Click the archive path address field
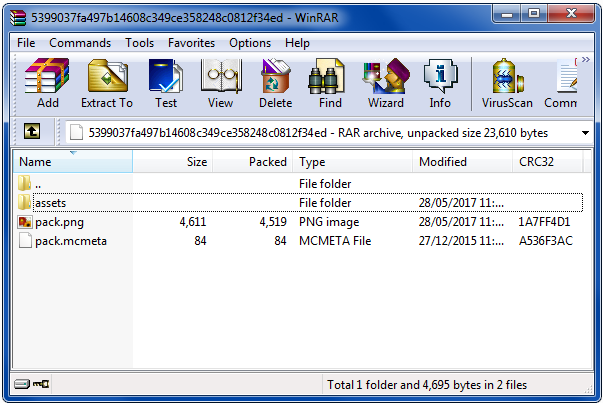The image size is (603, 403). (329, 133)
